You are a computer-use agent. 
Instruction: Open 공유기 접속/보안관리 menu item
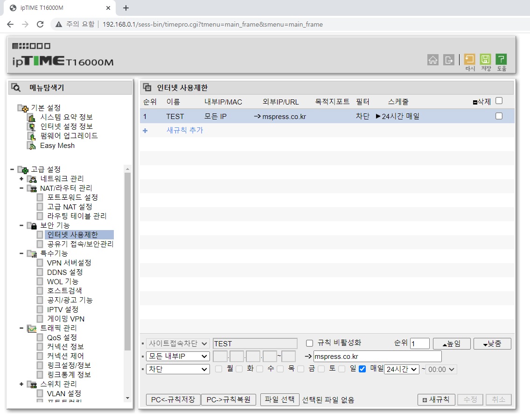pyautogui.click(x=80, y=244)
